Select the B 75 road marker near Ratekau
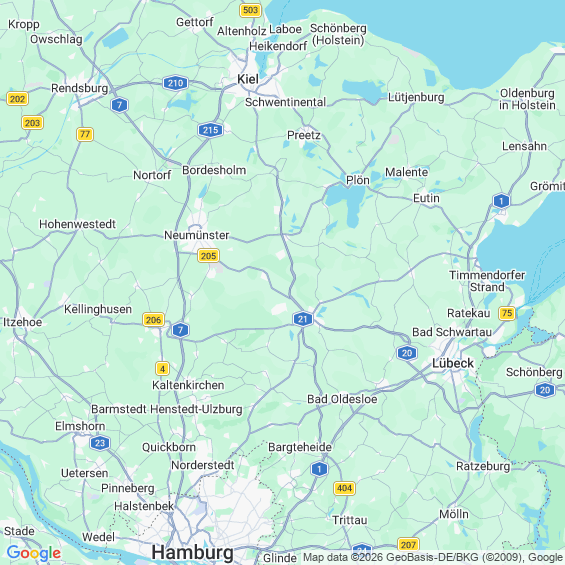Screen dimensions: 565x565 (x=507, y=313)
